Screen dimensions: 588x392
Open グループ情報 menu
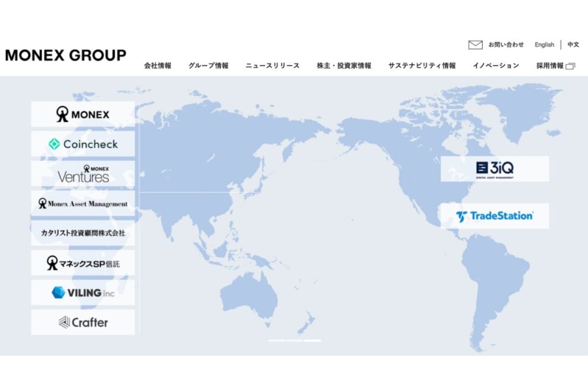(x=208, y=66)
